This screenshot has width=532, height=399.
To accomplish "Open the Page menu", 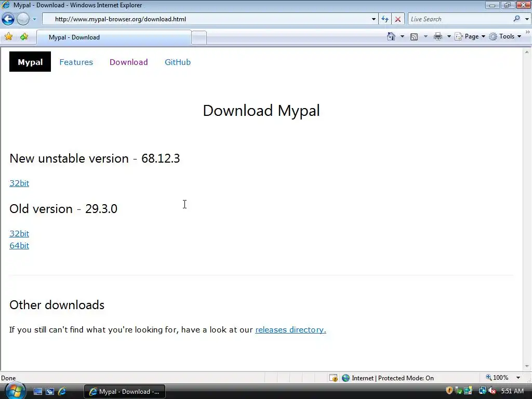I will (x=470, y=36).
